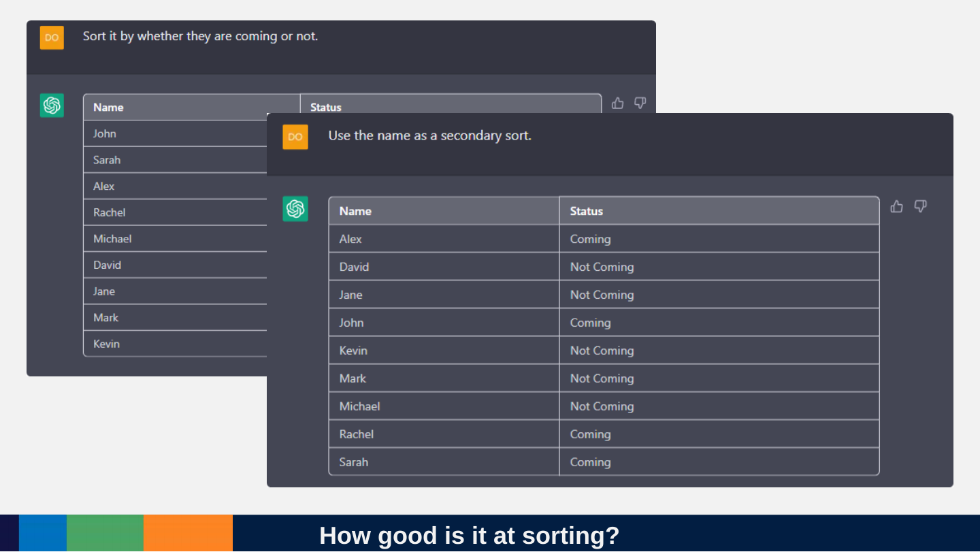The width and height of the screenshot is (980, 552).
Task: Click thumbs up in the back chat panel
Action: 618,103
